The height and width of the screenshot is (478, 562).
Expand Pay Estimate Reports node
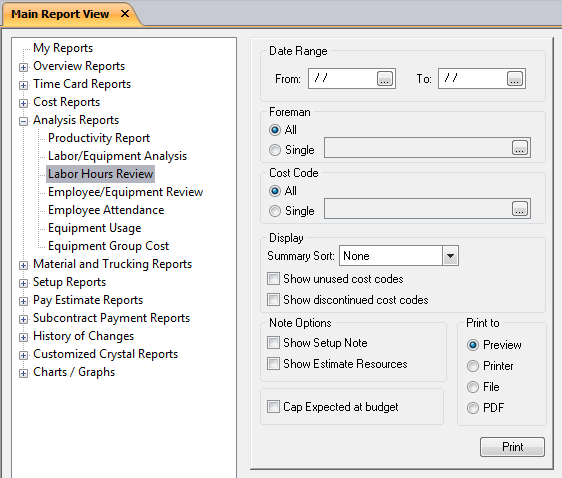23,301
